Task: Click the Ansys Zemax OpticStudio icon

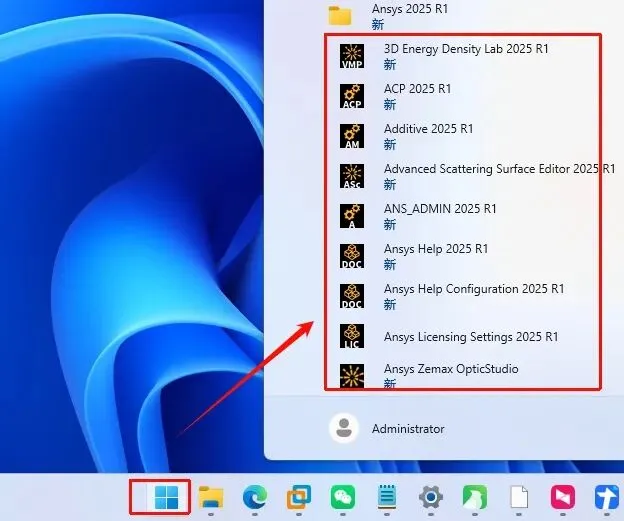Action: (x=352, y=376)
